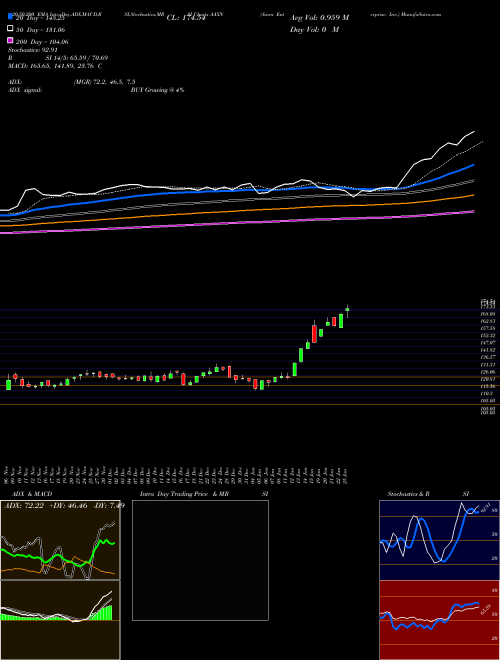Click the "Intra Day Trading Price & MR" title
Screen dimensions: 500x660
coord(184,494)
